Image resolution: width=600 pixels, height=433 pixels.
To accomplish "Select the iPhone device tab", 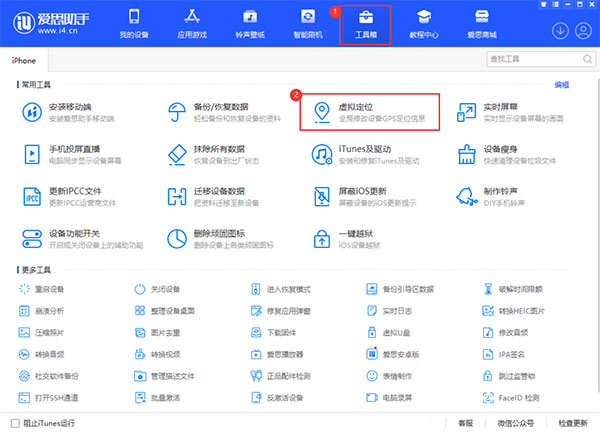I will point(23,61).
